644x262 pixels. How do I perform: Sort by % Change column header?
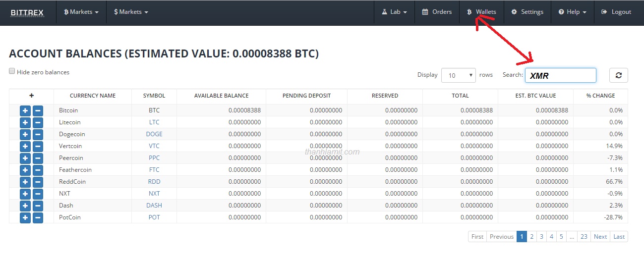pyautogui.click(x=600, y=96)
